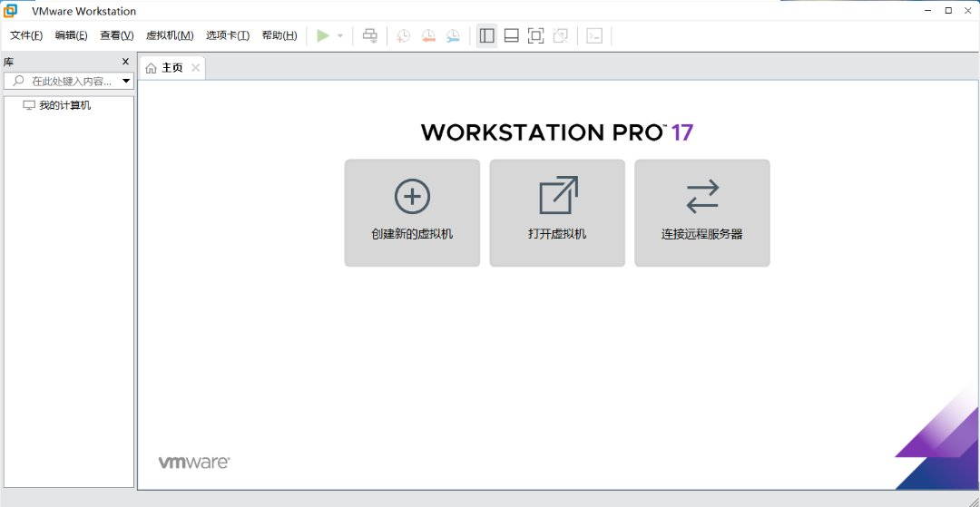980x507 pixels.
Task: Click 创建新的虚拟机 button
Action: click(x=412, y=213)
